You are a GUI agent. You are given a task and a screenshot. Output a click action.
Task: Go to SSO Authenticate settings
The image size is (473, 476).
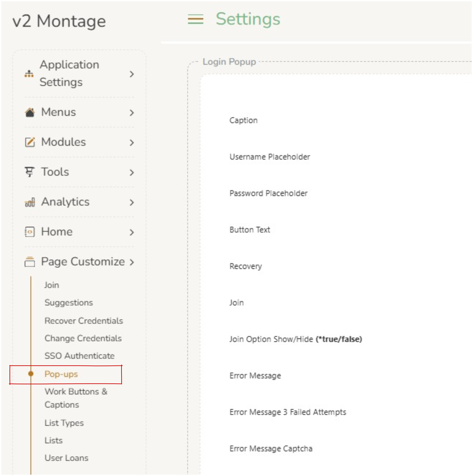click(79, 356)
